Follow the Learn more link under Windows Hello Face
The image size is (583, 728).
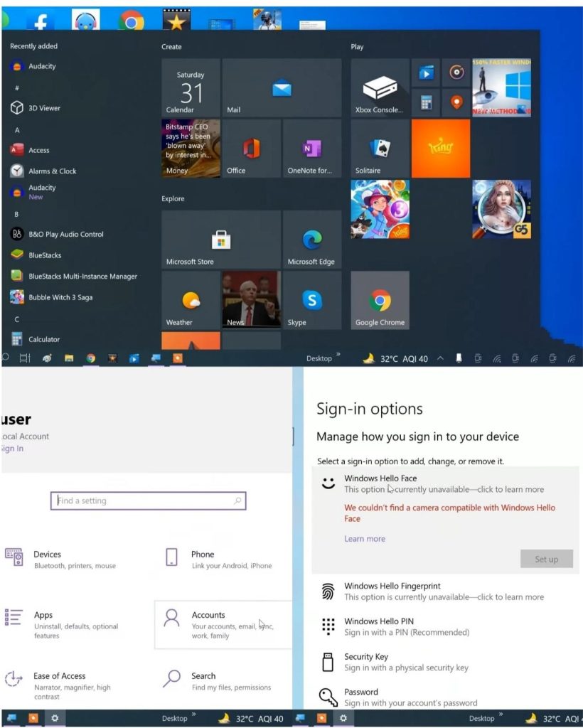tap(365, 539)
